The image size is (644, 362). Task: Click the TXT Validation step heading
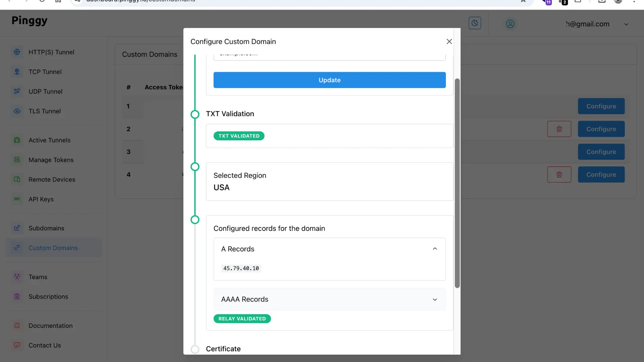click(230, 114)
